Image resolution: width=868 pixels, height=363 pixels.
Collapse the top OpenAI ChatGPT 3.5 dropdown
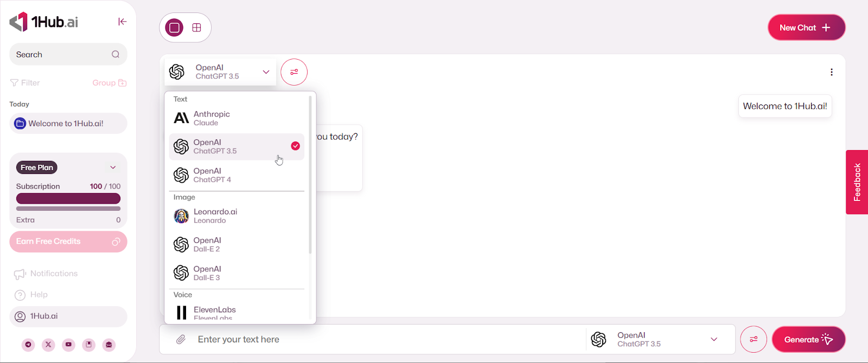tap(266, 72)
